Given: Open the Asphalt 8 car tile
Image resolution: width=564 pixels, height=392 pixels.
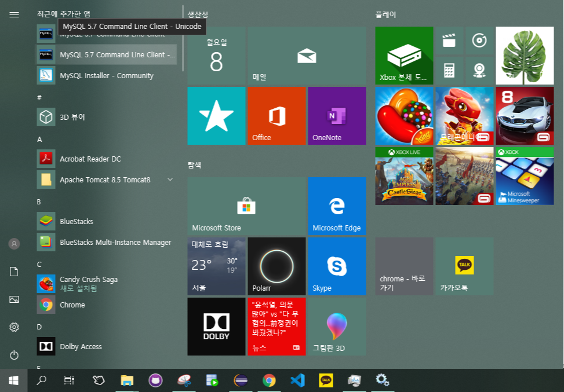Looking at the screenshot, I should pyautogui.click(x=525, y=116).
